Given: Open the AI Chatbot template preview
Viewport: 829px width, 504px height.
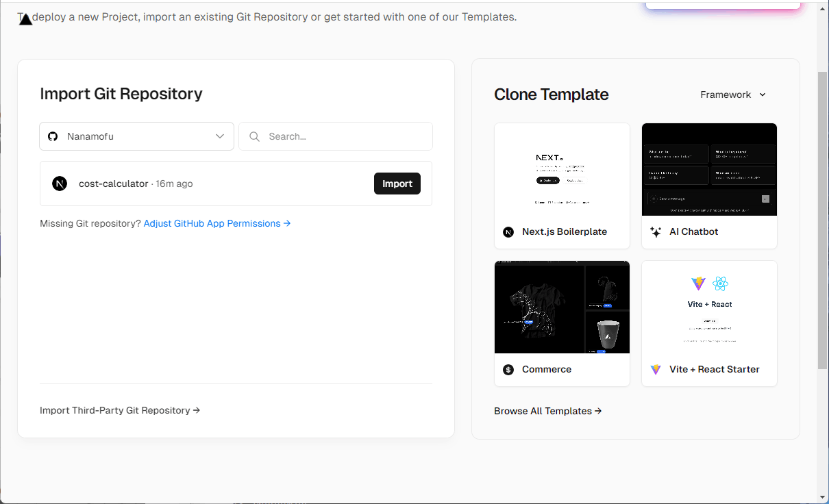Looking at the screenshot, I should [709, 169].
